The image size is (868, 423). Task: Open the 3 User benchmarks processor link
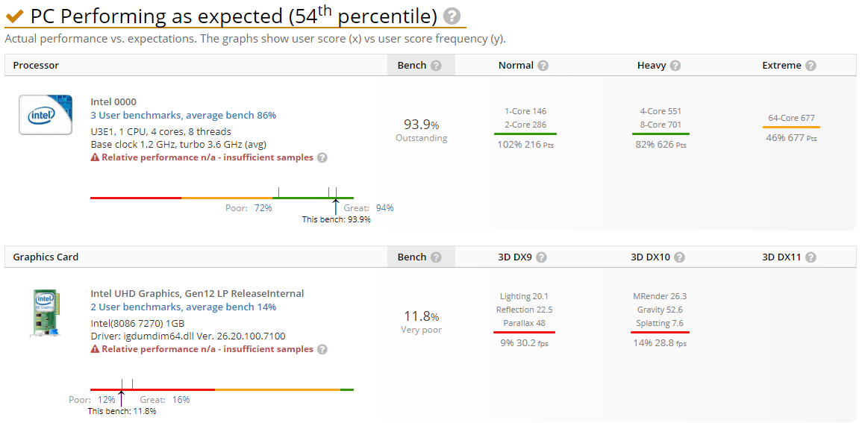tap(184, 116)
